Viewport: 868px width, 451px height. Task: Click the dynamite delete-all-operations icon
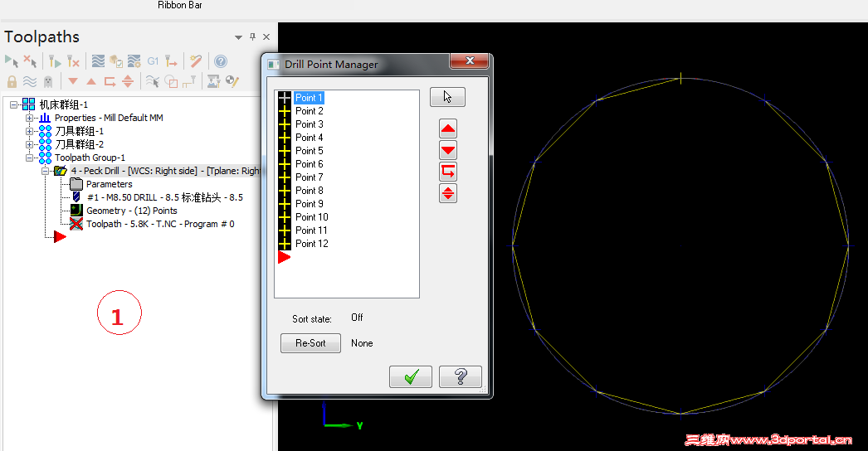[195, 61]
